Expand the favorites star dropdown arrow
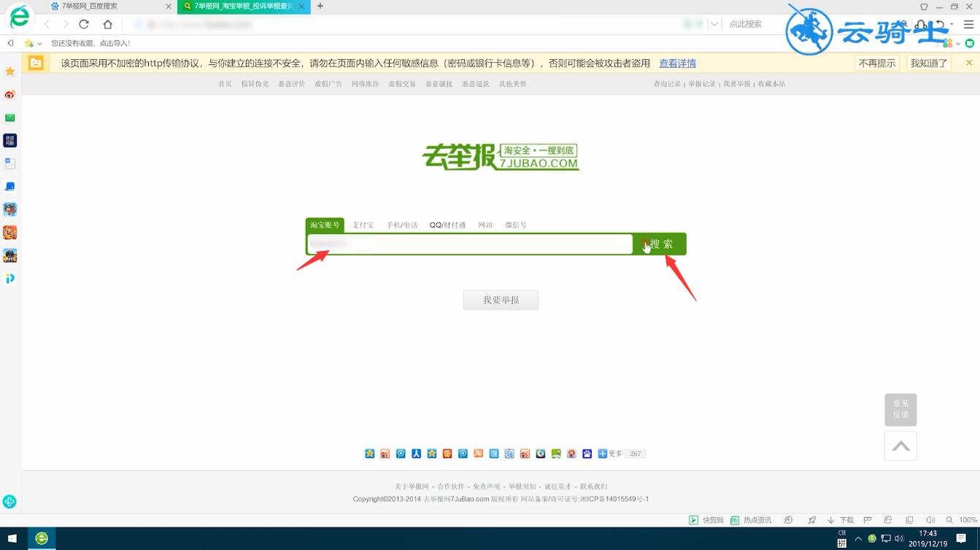 [x=39, y=44]
